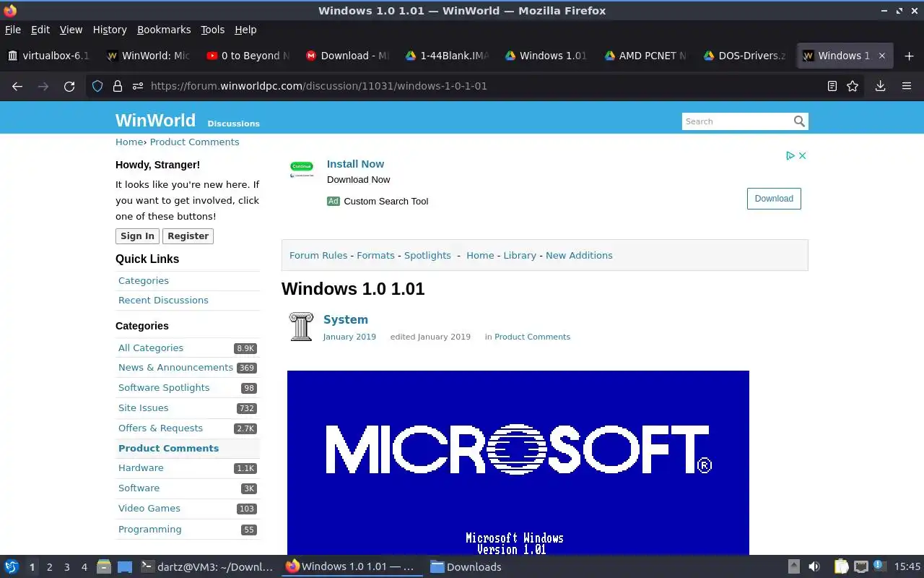The width and height of the screenshot is (924, 578).
Task: Open the Edit menu
Action: [x=40, y=30]
